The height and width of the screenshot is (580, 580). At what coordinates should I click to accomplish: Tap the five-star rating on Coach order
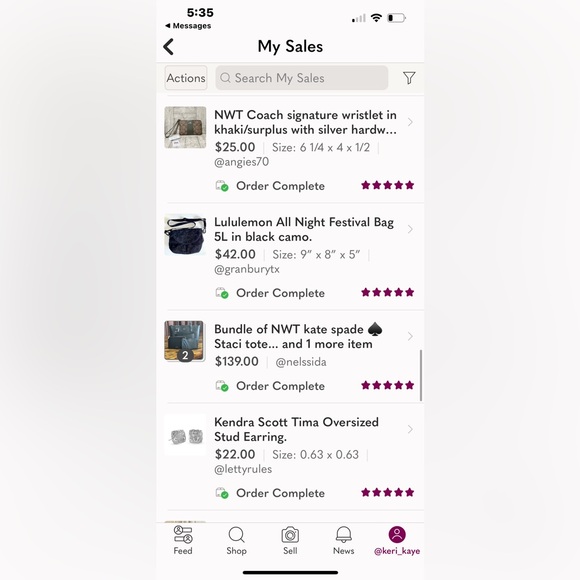pos(387,185)
